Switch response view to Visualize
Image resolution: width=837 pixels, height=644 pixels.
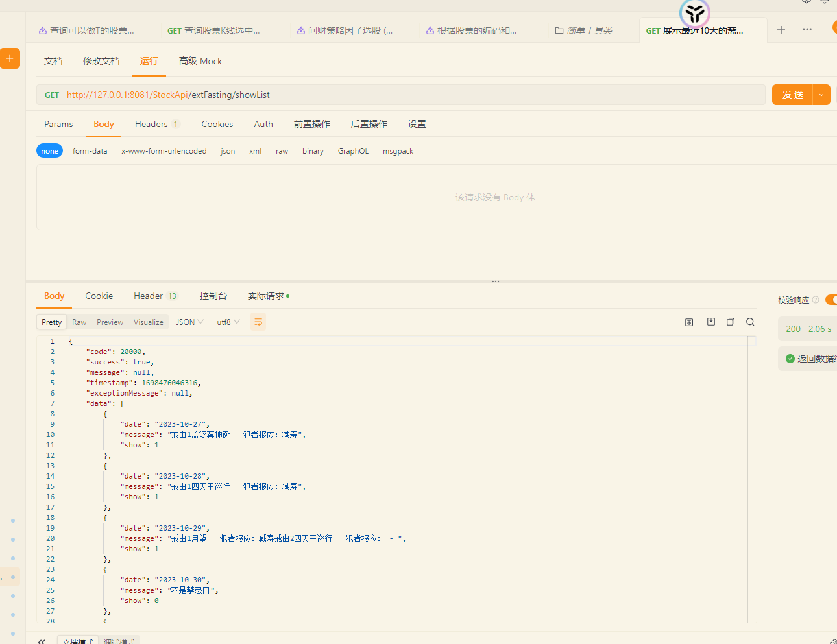[149, 322]
